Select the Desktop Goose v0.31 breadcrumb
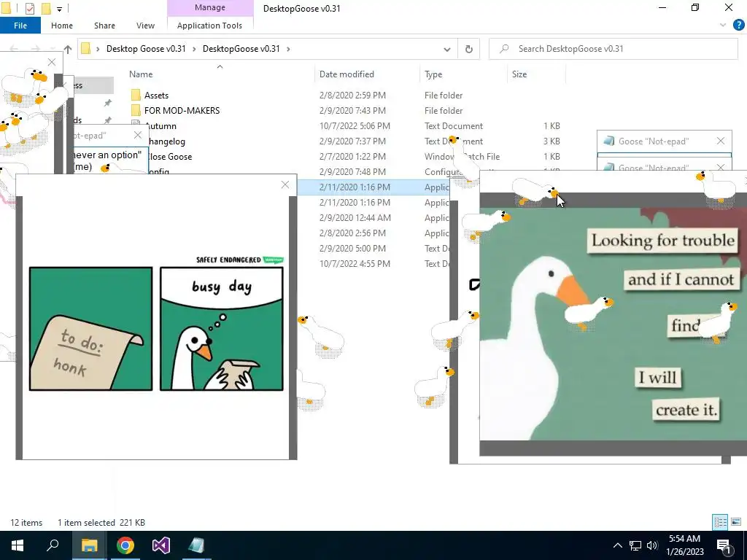 (x=146, y=49)
